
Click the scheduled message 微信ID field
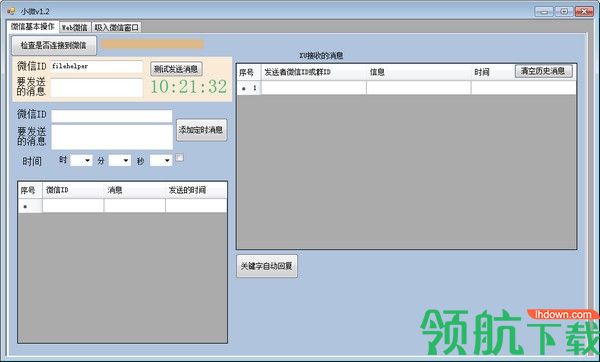pos(112,116)
